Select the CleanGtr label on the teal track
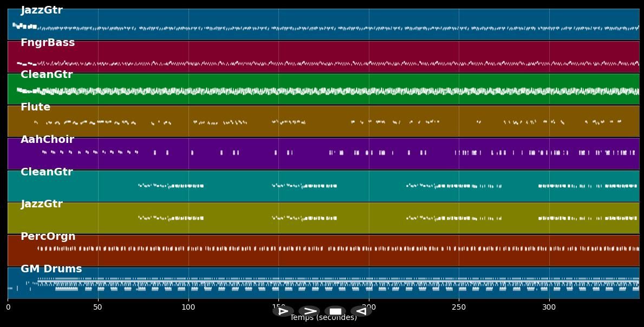Image resolution: width=644 pixels, height=327 pixels. click(47, 172)
